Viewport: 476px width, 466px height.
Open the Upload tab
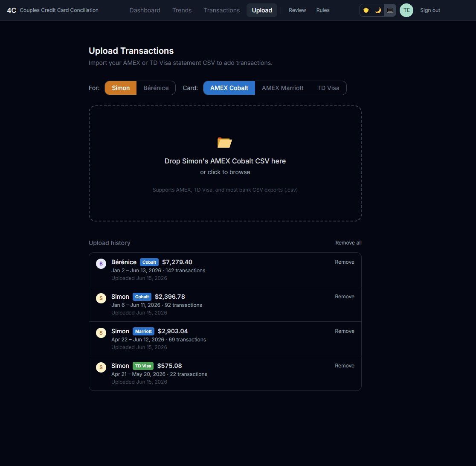coord(262,10)
